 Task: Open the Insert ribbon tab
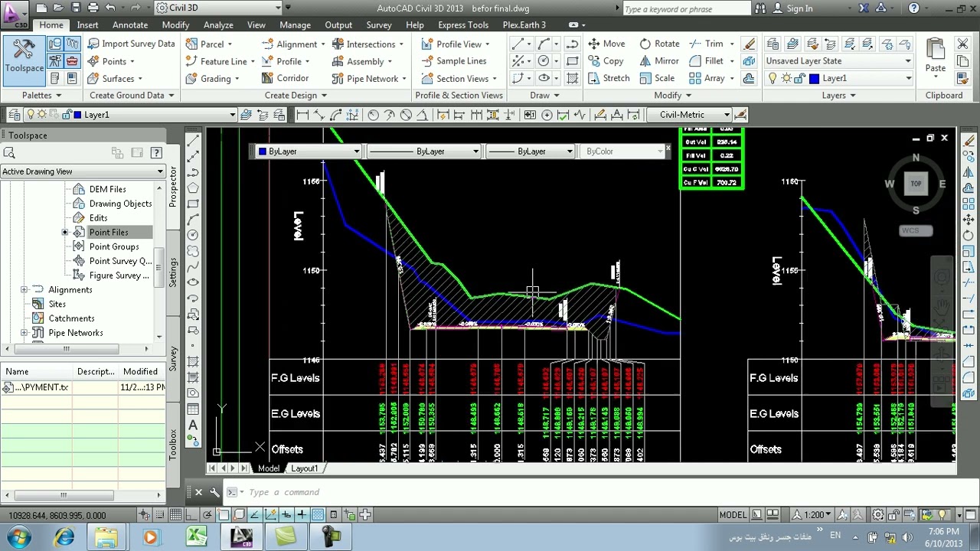coord(87,25)
